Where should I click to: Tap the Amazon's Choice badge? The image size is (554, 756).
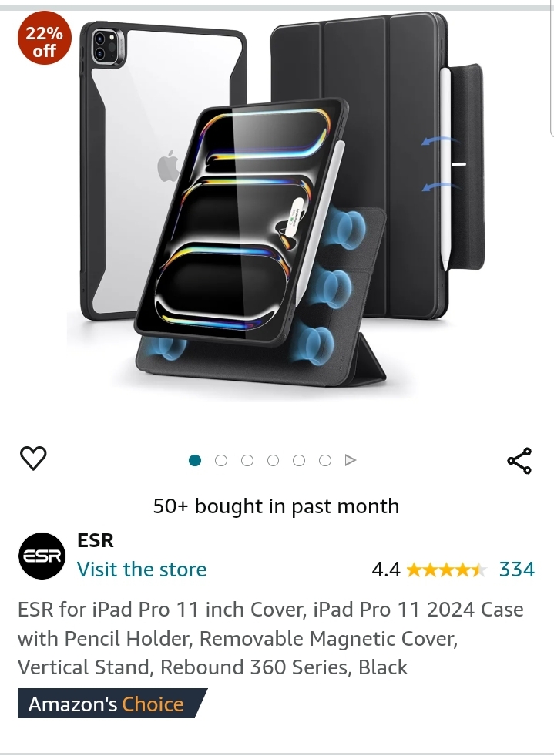[x=112, y=704]
